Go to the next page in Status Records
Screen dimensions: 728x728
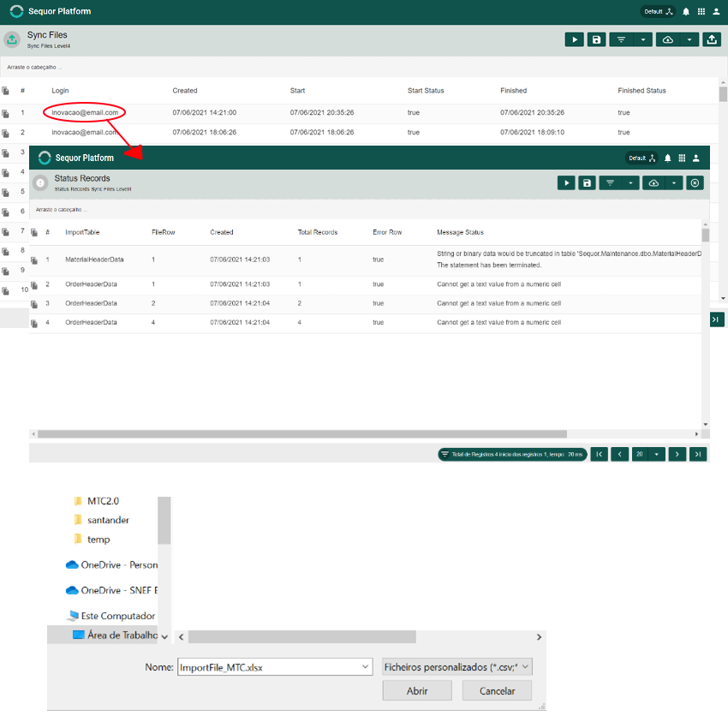point(677,454)
